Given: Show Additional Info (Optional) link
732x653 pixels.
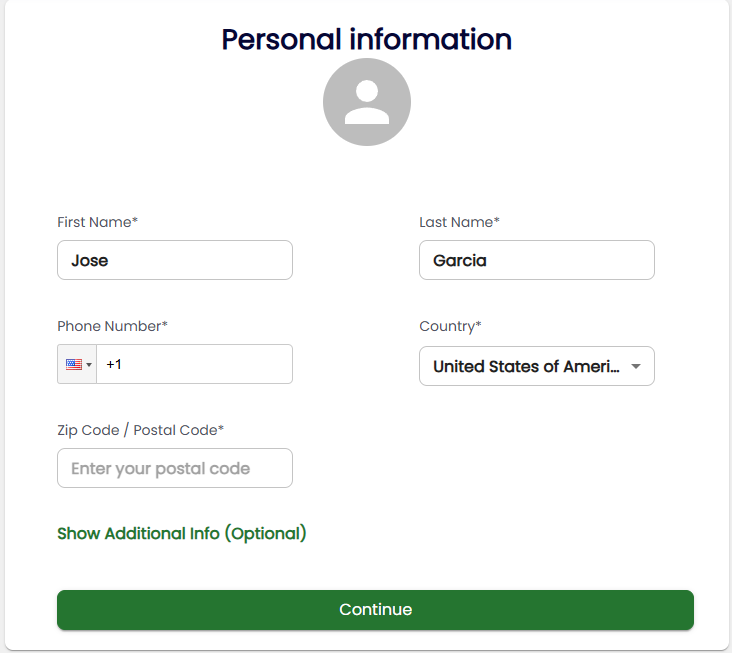Looking at the screenshot, I should click(182, 534).
